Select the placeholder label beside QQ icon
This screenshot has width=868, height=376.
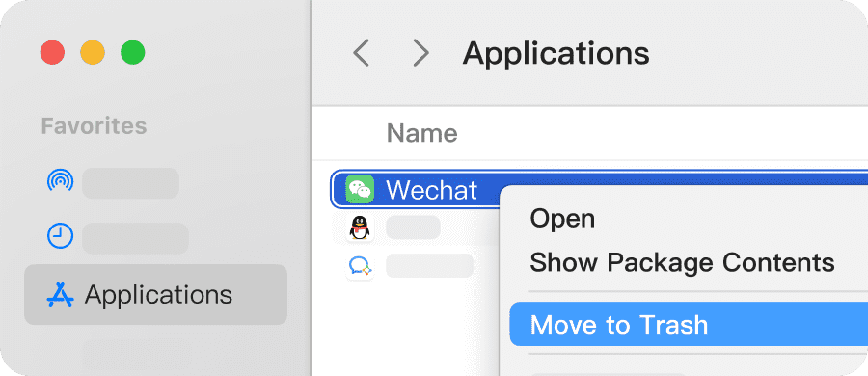click(413, 228)
